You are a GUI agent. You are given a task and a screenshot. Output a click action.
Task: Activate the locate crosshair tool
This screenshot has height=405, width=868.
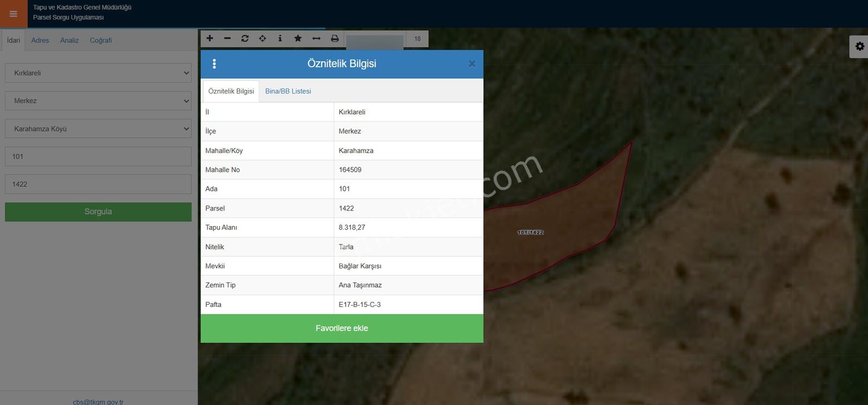pyautogui.click(x=263, y=38)
